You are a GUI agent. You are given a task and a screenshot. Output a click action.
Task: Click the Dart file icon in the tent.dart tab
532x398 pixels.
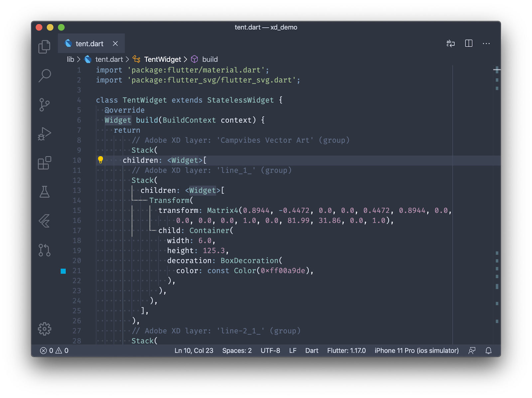tap(68, 43)
